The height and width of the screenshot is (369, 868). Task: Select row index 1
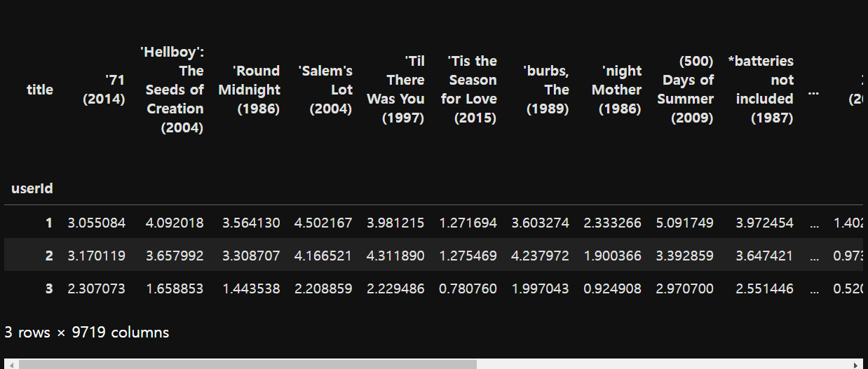(x=49, y=223)
